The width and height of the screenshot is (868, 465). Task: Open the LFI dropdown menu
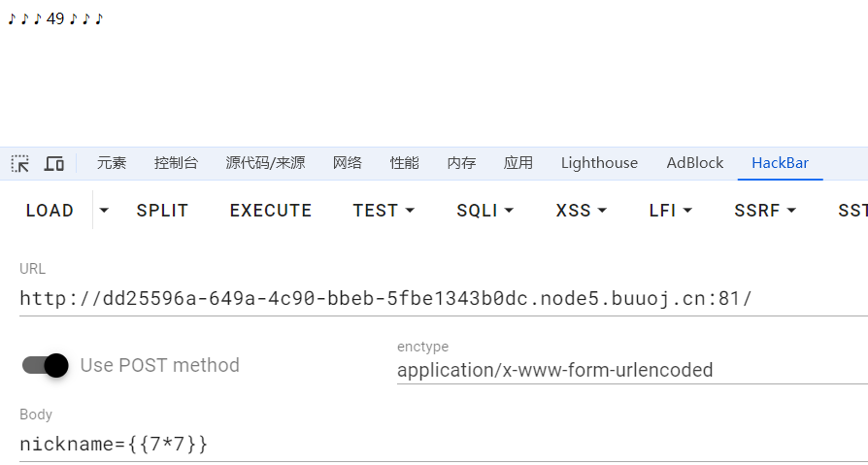(x=670, y=211)
